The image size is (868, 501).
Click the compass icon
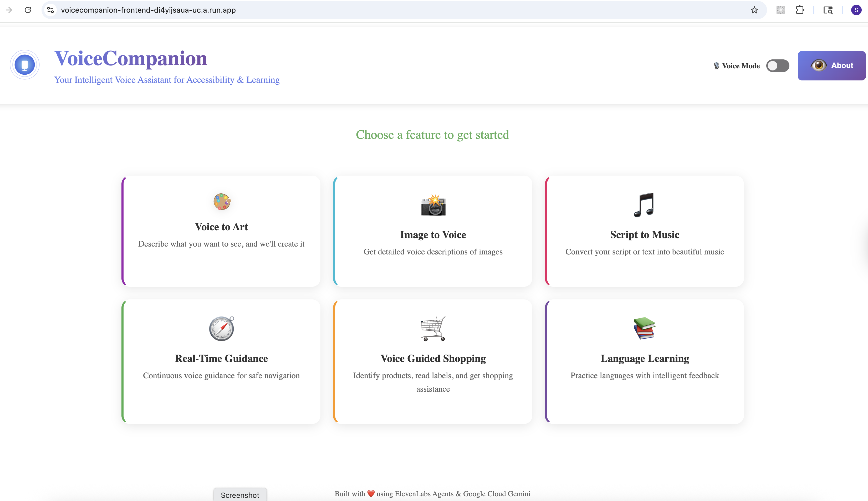pyautogui.click(x=222, y=329)
